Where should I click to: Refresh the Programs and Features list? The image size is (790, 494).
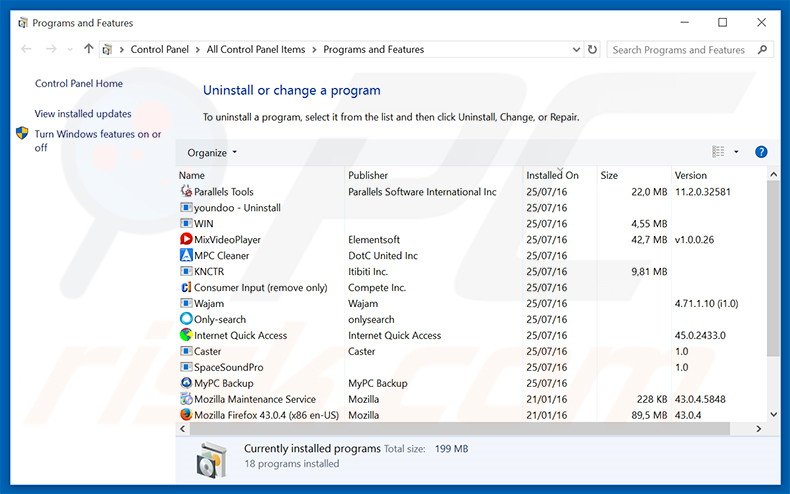(x=592, y=49)
